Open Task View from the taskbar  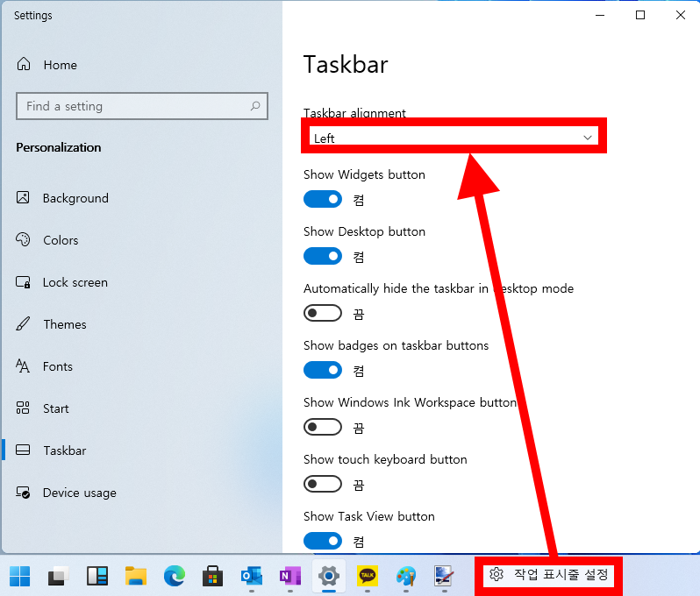point(59,576)
